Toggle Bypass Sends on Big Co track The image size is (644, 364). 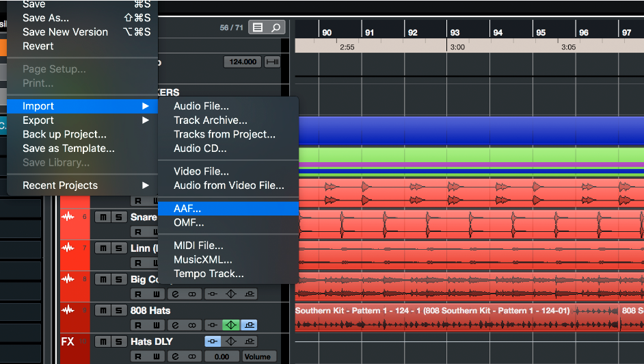tap(249, 294)
